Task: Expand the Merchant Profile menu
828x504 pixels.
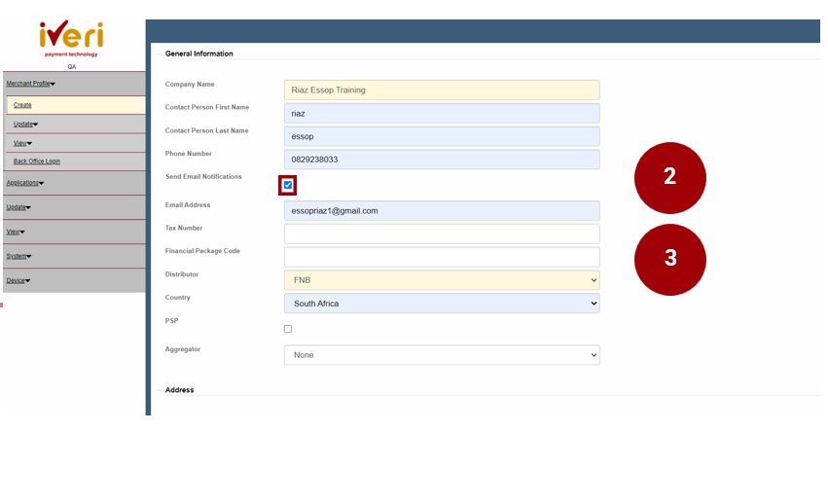Action: pyautogui.click(x=31, y=84)
